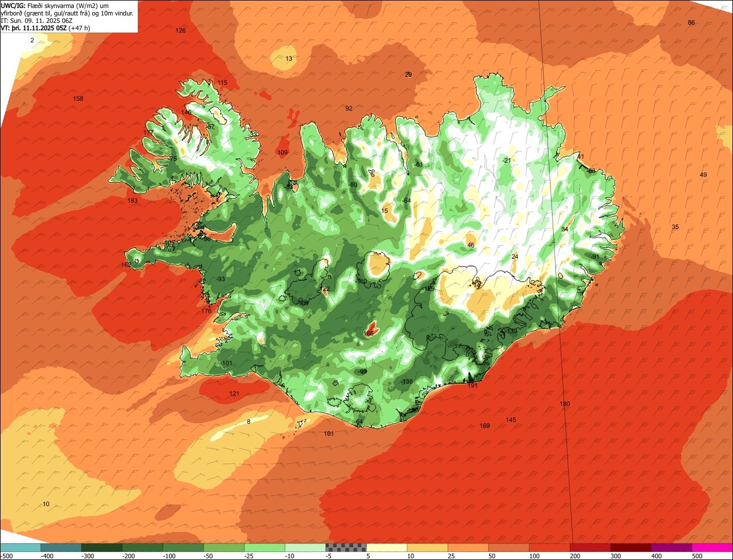Screen dimensions: 733x560
Task: Select the orange 25 to 50 legend swatch
Action: tap(468, 547)
